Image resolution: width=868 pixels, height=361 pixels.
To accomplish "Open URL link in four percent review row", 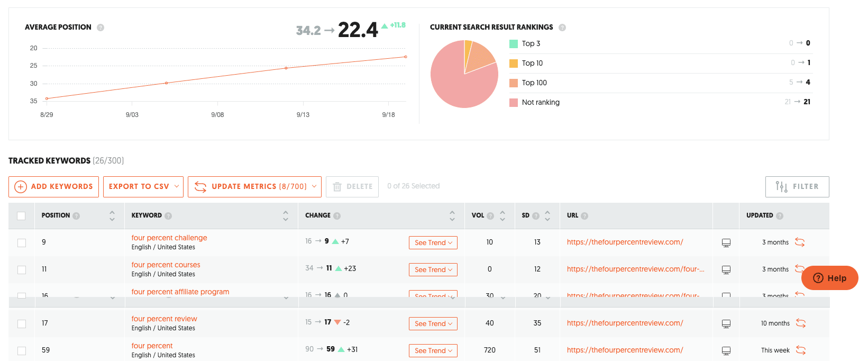I will (625, 323).
